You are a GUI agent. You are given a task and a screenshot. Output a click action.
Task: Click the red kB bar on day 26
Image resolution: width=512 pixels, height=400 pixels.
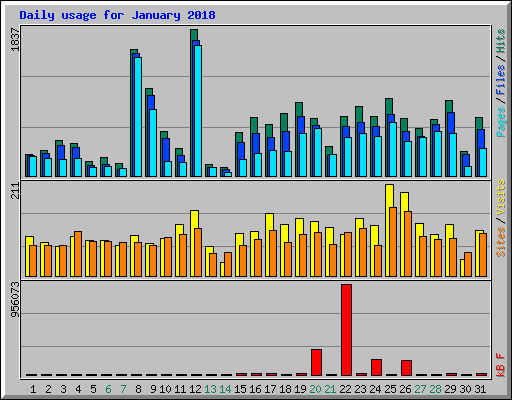pyautogui.click(x=406, y=368)
